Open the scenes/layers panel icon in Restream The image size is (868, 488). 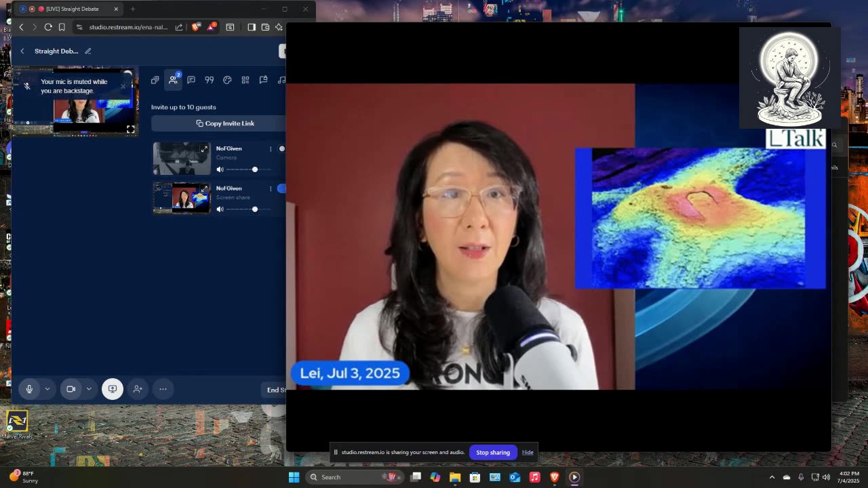pyautogui.click(x=155, y=80)
